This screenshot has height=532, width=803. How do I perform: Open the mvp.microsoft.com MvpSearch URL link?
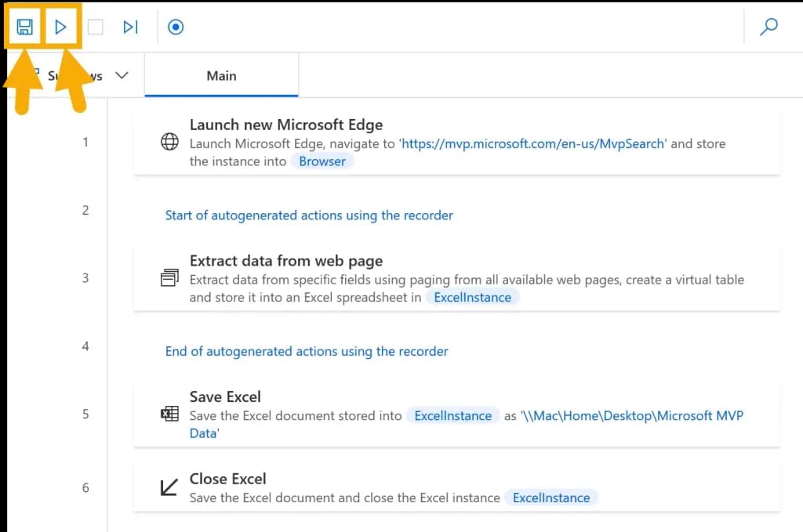click(x=532, y=143)
